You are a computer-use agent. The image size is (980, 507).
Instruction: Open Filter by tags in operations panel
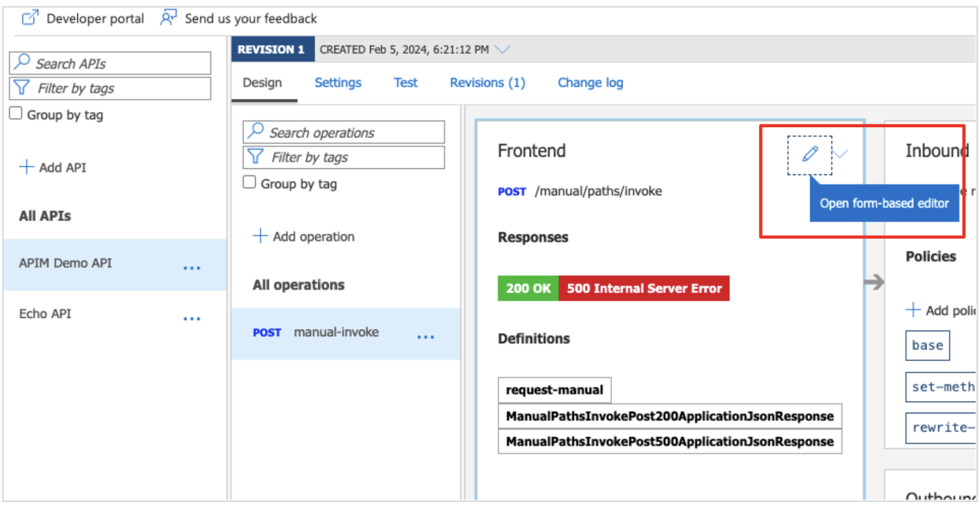pos(344,157)
